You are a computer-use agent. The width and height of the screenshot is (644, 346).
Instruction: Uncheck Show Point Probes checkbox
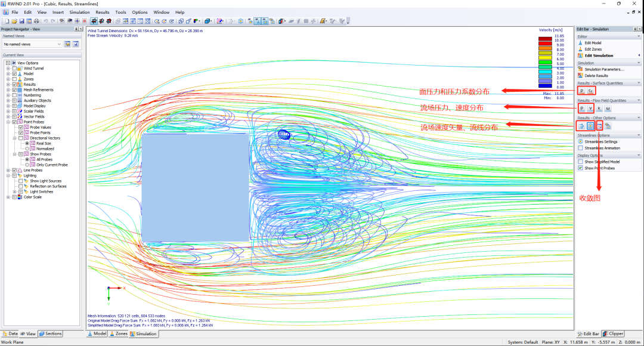[580, 168]
